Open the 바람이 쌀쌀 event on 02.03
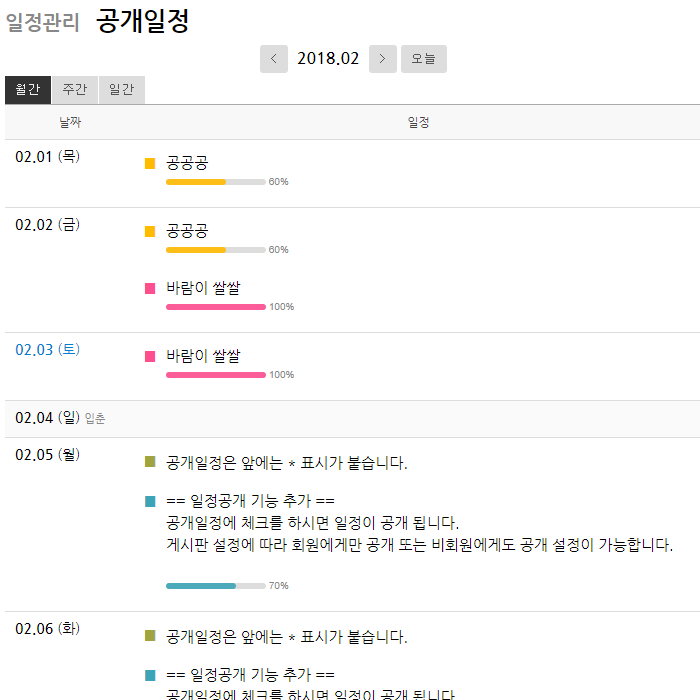 203,356
